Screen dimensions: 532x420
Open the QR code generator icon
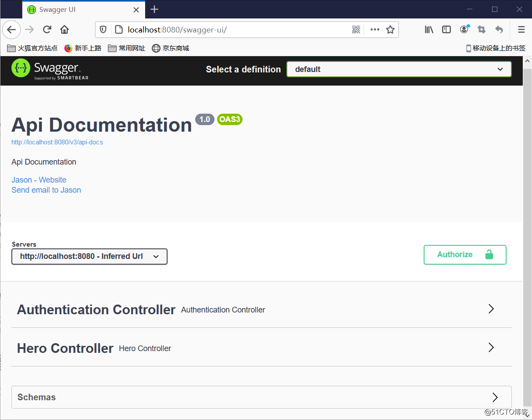point(356,29)
